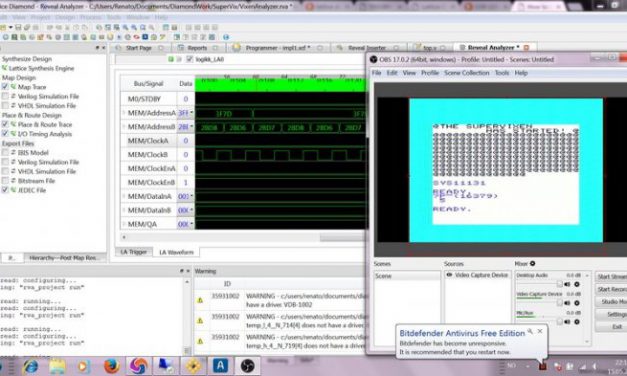
Task: Click the OBS Exit button
Action: pyautogui.click(x=611, y=326)
